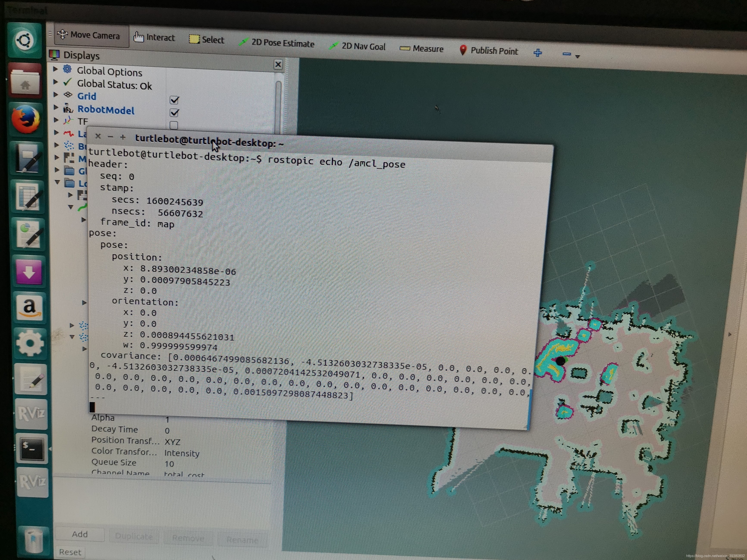The image size is (747, 560).
Task: Click the robot marker on the map
Action: tap(560, 361)
